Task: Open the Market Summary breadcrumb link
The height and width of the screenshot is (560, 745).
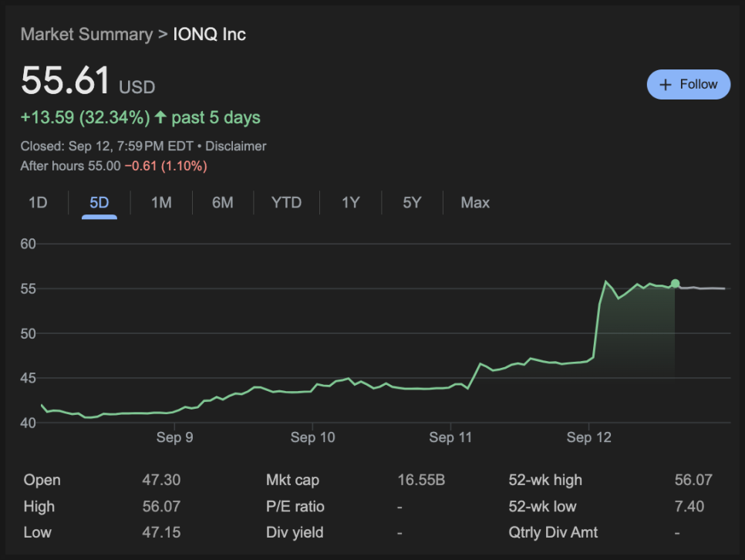Action: [86, 34]
